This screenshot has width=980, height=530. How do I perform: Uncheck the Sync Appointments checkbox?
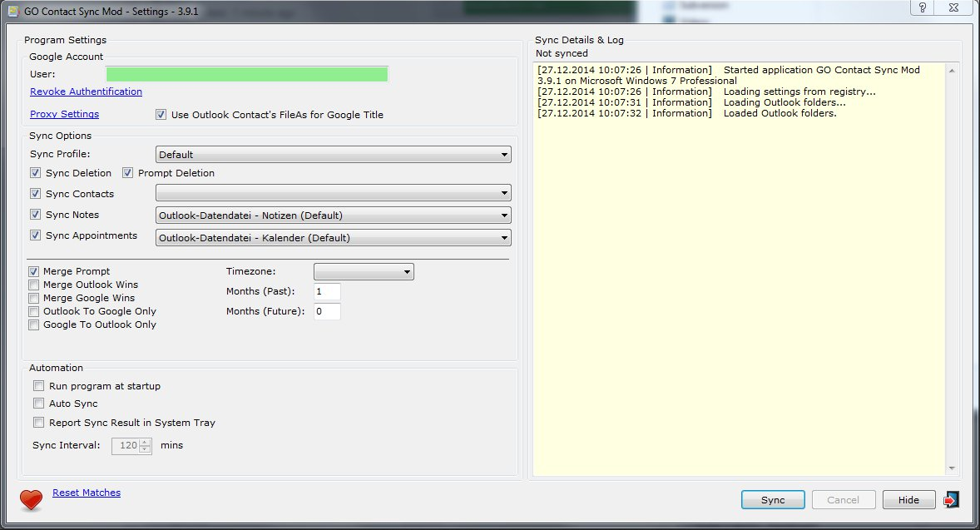tap(36, 235)
